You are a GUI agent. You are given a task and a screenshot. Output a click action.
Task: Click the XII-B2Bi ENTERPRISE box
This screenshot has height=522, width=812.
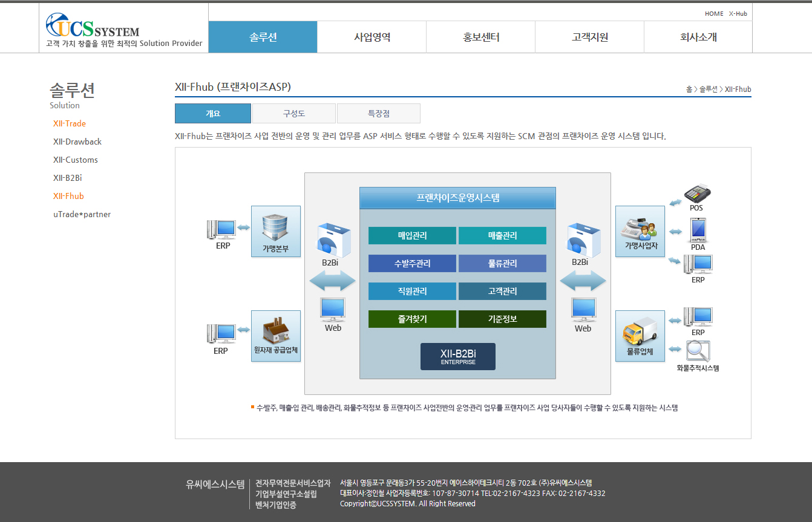pos(458,356)
